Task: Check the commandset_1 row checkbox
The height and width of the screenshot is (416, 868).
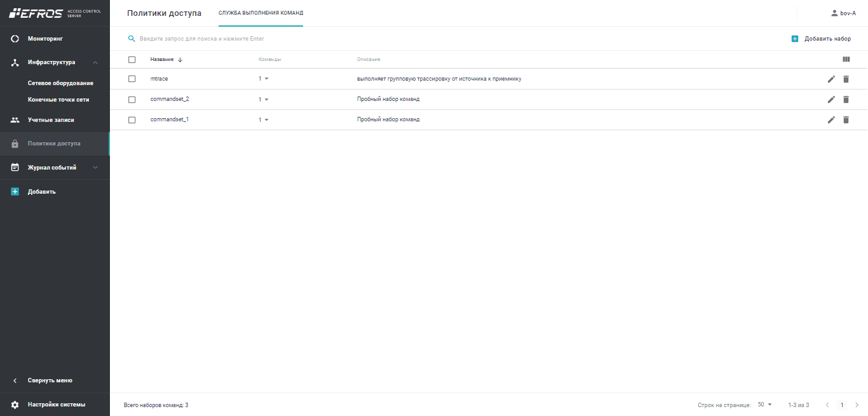Action: click(x=132, y=119)
